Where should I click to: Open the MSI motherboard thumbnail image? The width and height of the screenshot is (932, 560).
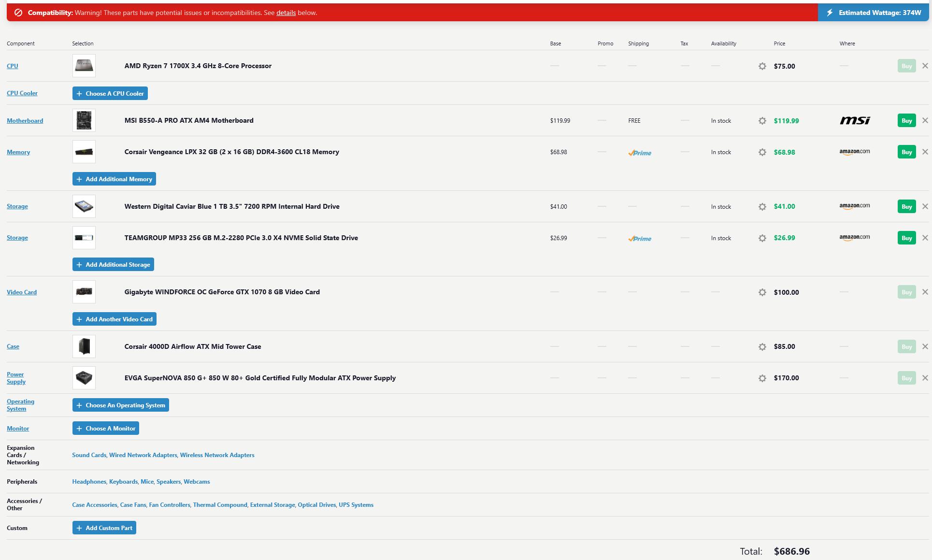click(x=84, y=120)
